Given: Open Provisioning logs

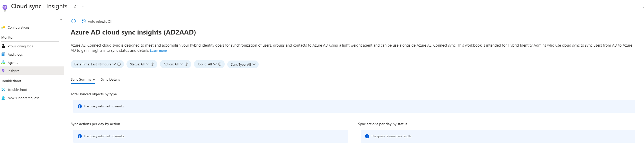Looking at the screenshot, I should click(x=20, y=46).
